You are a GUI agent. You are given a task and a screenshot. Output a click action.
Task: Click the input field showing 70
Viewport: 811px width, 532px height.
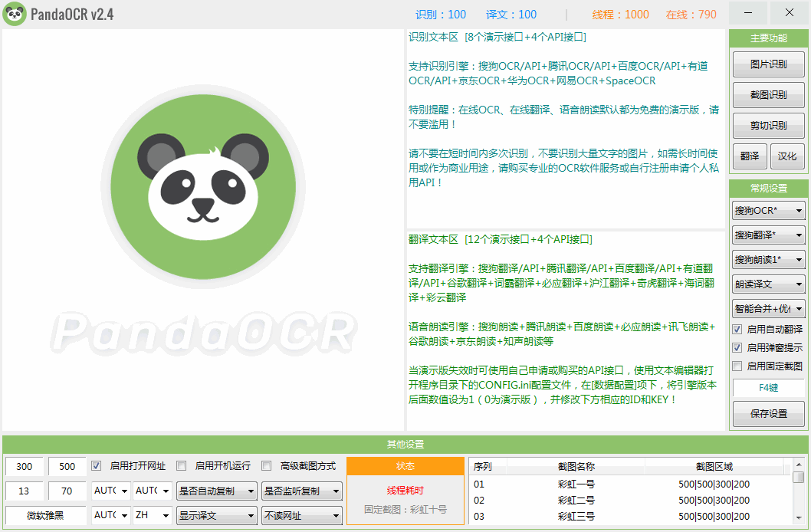[67, 491]
